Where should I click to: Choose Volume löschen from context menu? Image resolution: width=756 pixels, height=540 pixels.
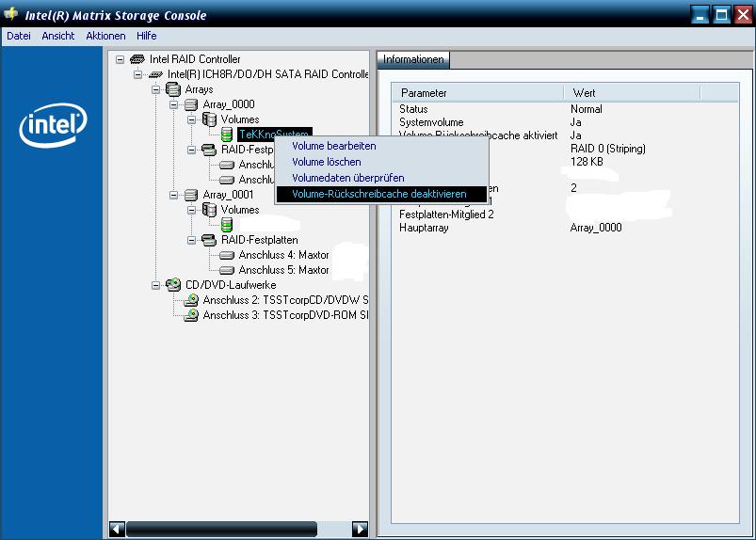coord(381,162)
